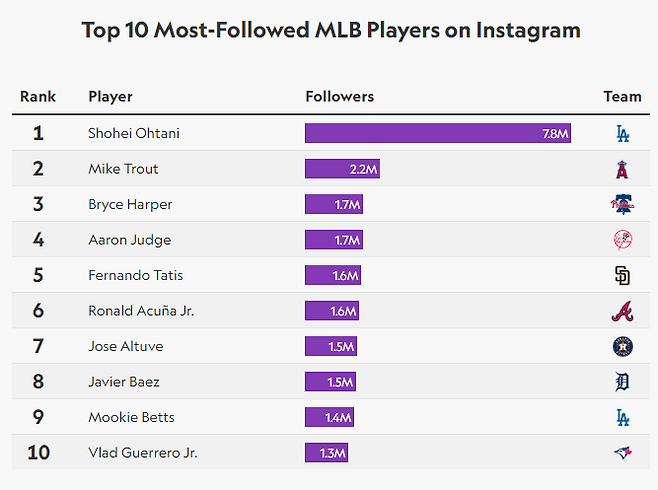Click the Angels logo in Mike Trout's row
The image size is (658, 490).
pos(622,169)
